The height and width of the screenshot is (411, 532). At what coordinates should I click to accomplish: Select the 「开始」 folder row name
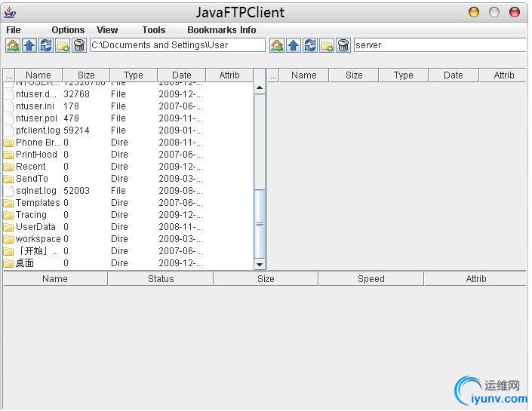[37, 251]
